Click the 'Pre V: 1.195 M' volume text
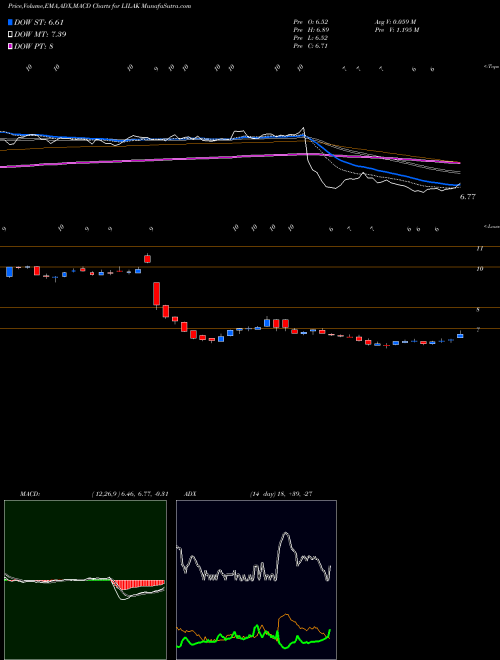Screen dimensions: 500x660 396,30
